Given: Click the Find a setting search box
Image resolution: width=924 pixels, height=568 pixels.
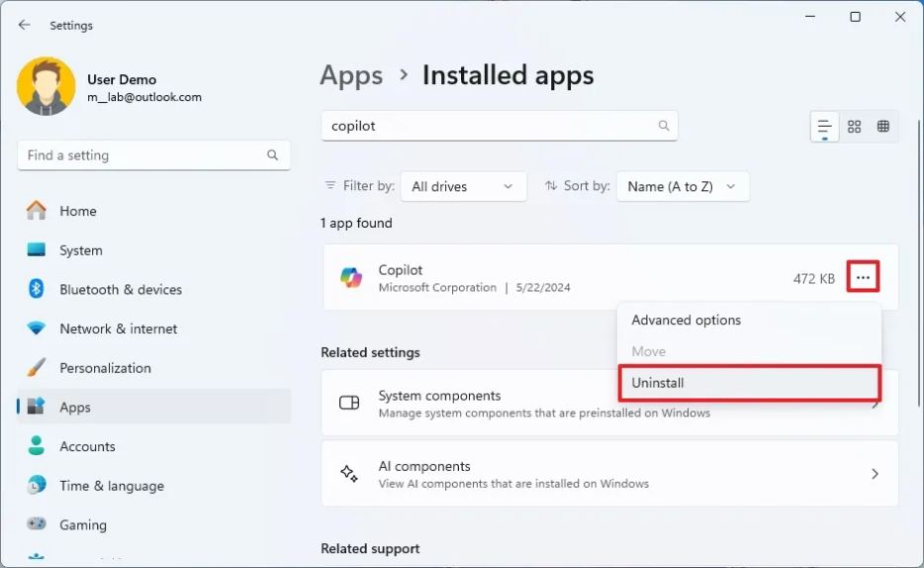Looking at the screenshot, I should (x=153, y=155).
